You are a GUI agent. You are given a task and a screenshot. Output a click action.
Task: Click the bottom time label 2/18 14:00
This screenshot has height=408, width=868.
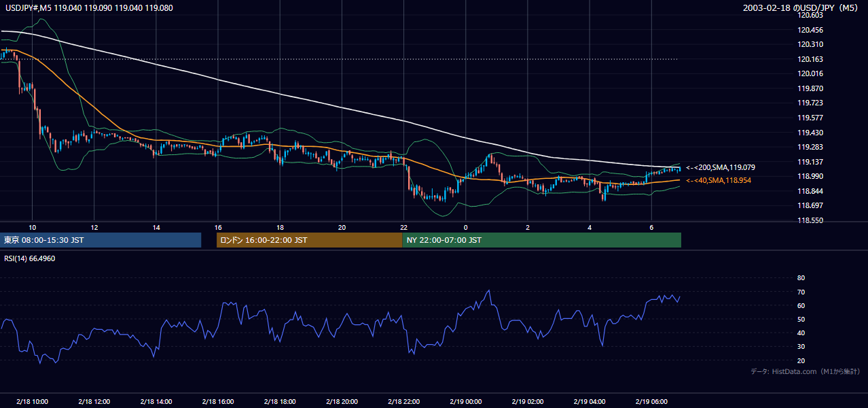pyautogui.click(x=156, y=401)
